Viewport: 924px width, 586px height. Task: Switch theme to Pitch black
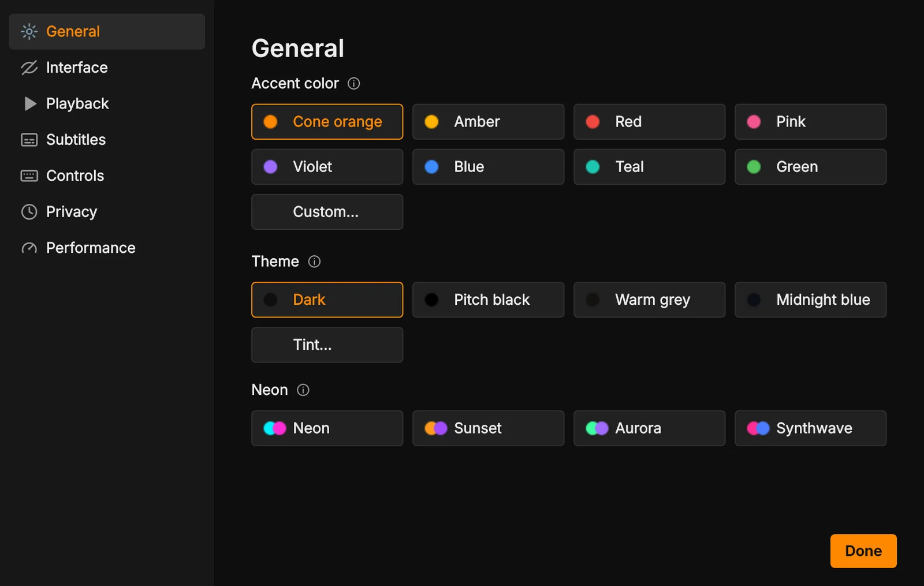click(x=489, y=300)
